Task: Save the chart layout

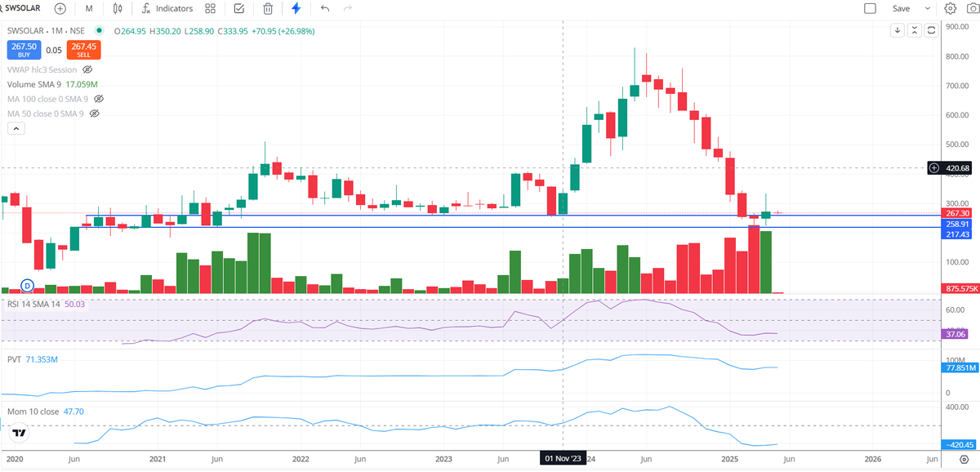Action: point(901,8)
